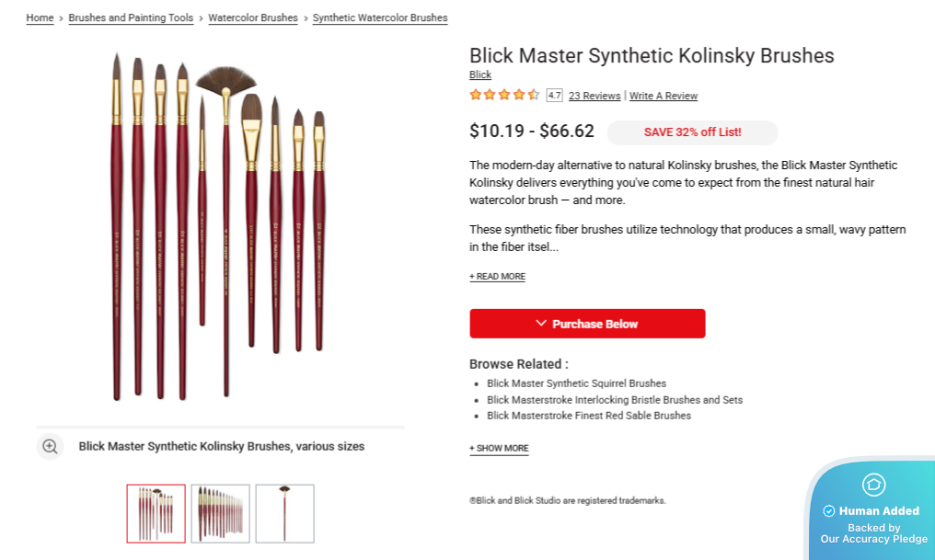Expand related list with Show More
Image resolution: width=935 pixels, height=560 pixels.
499,449
